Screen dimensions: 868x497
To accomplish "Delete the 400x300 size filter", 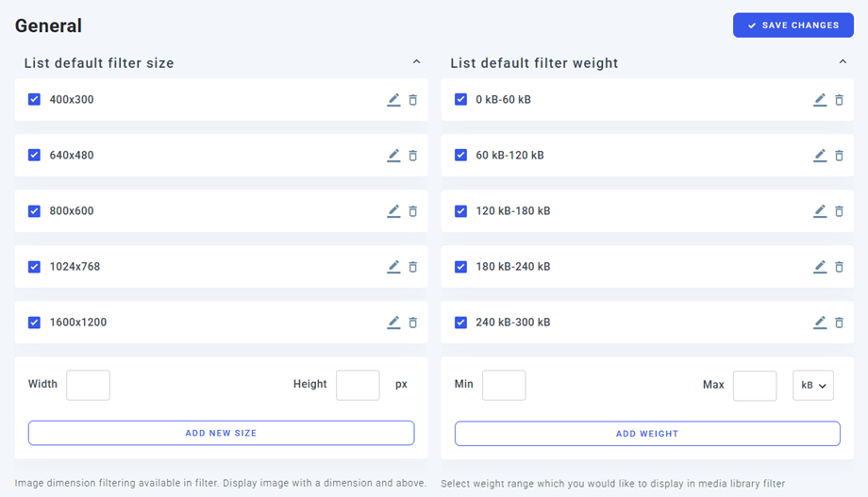I will pos(413,100).
